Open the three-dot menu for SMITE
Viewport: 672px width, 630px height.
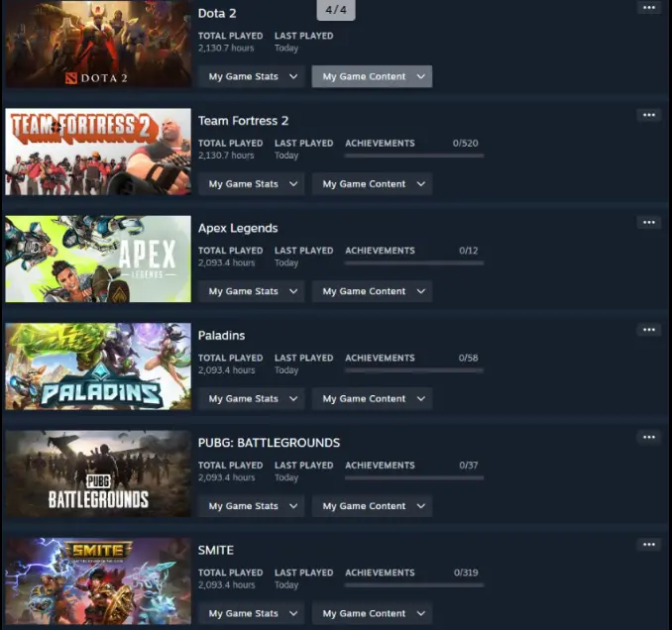(649, 545)
